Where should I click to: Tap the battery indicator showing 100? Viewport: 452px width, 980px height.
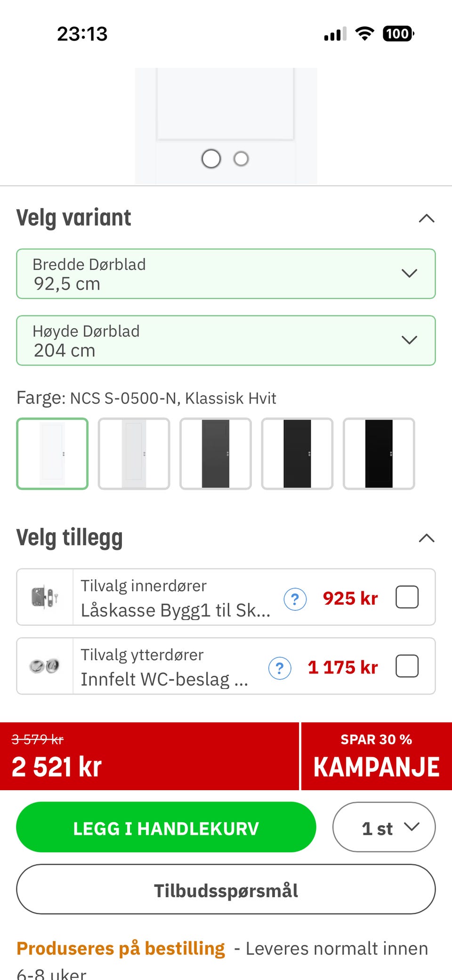pos(398,33)
